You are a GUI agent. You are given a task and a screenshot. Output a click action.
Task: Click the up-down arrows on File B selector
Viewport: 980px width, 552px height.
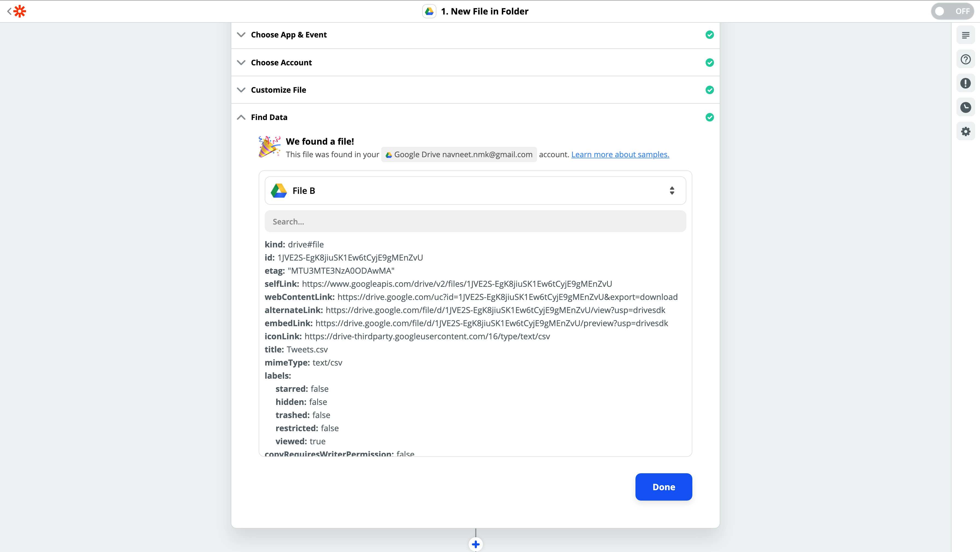coord(672,191)
